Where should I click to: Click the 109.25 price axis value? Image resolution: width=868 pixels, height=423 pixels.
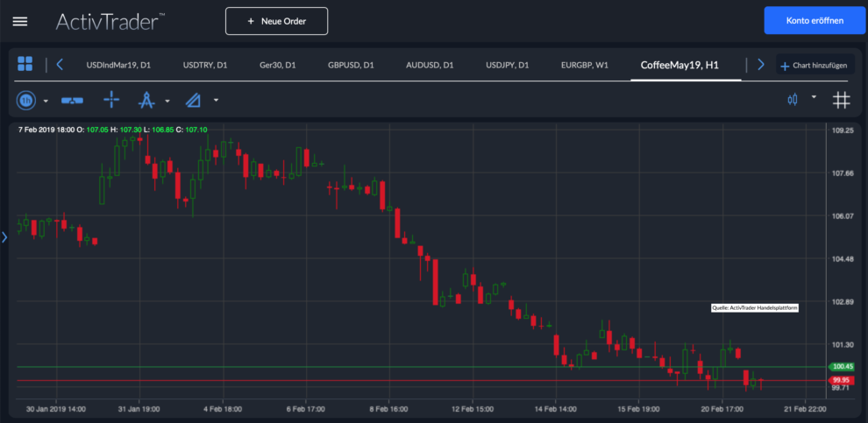point(843,130)
